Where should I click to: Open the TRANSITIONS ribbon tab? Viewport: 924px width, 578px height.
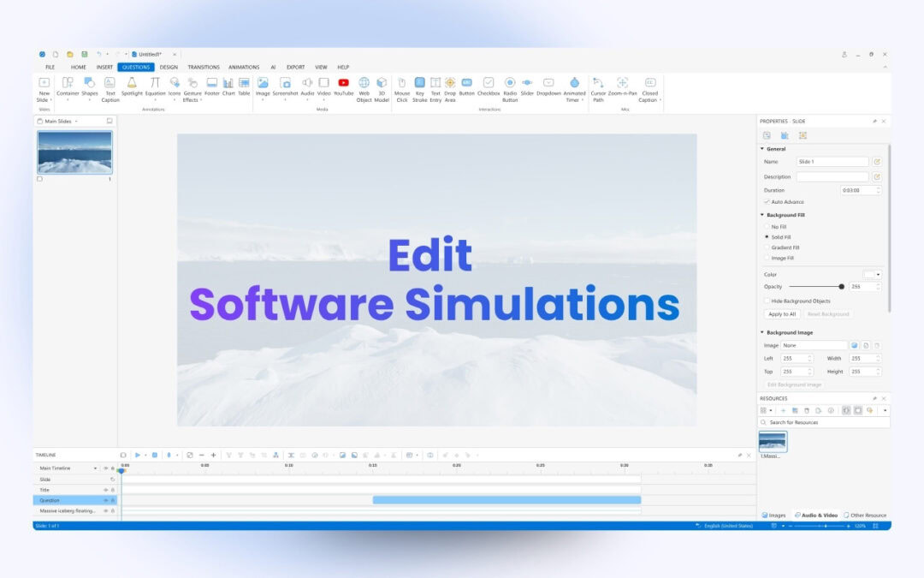pyautogui.click(x=204, y=68)
